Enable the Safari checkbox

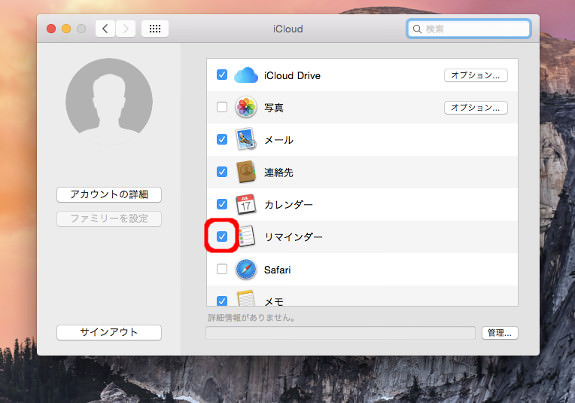(222, 269)
